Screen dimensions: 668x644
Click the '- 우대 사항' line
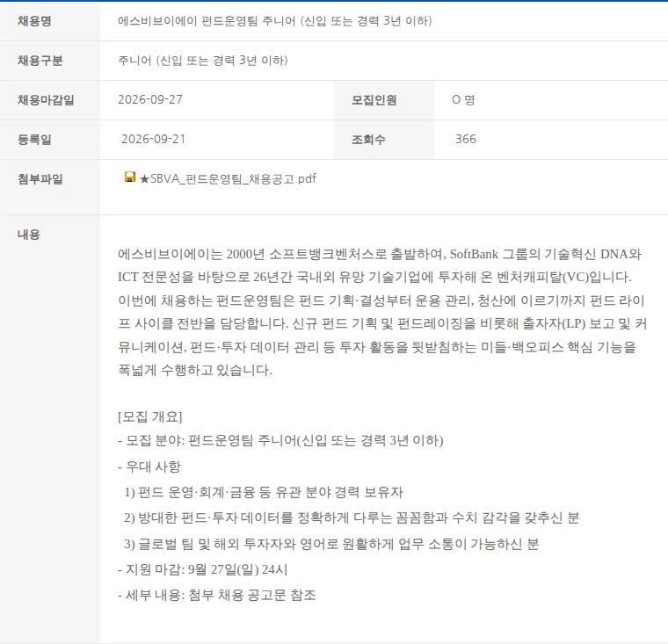click(149, 467)
